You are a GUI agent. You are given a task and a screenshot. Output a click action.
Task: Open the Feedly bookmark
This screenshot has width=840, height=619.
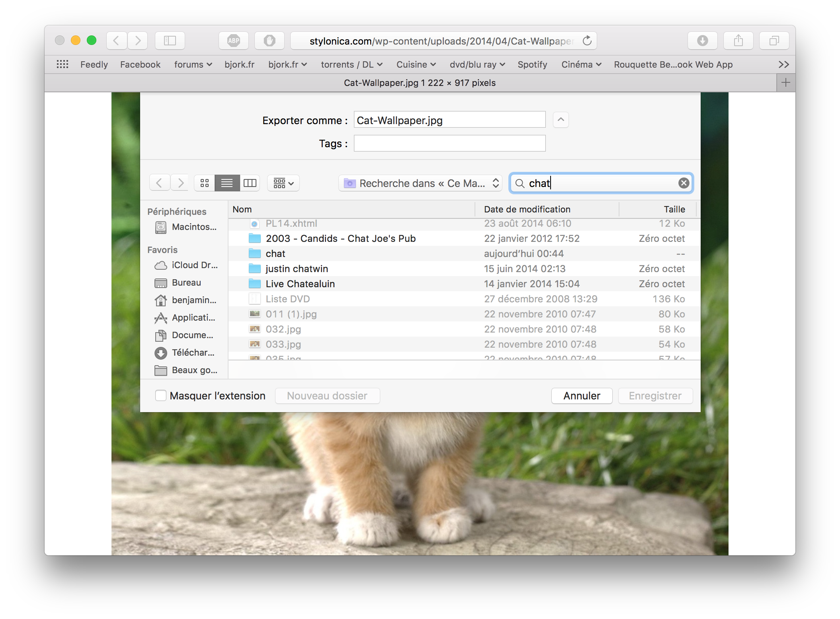click(94, 64)
